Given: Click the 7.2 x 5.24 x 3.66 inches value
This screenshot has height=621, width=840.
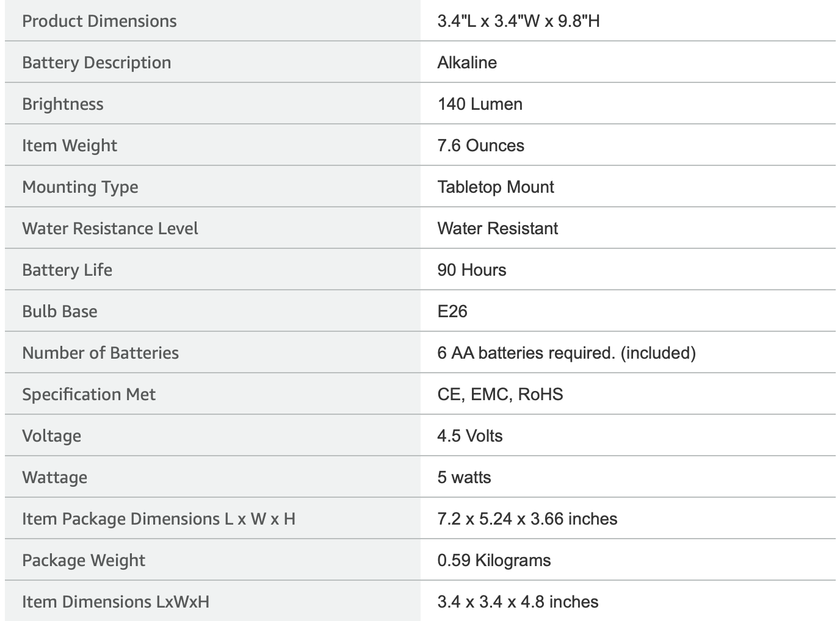Looking at the screenshot, I should tap(527, 519).
